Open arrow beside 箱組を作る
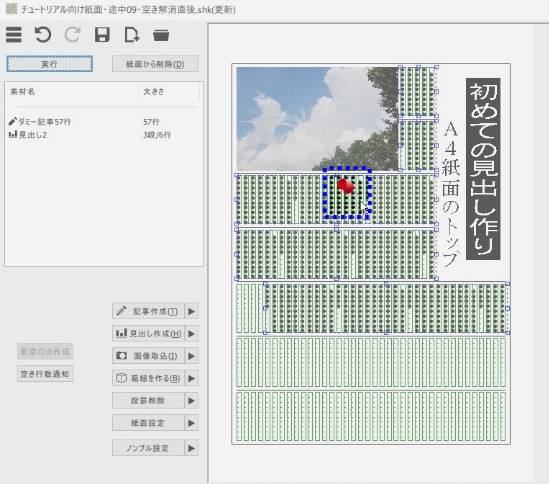The image size is (549, 484). pos(192,378)
